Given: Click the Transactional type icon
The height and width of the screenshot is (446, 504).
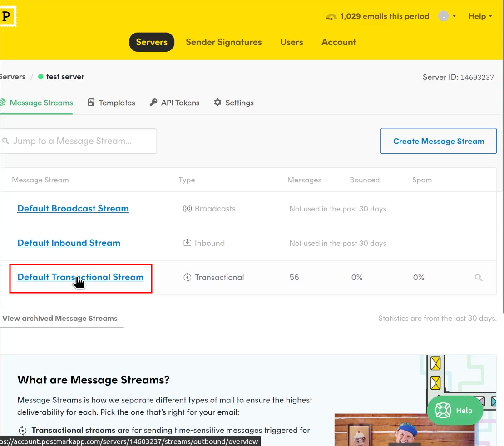Looking at the screenshot, I should 187,277.
